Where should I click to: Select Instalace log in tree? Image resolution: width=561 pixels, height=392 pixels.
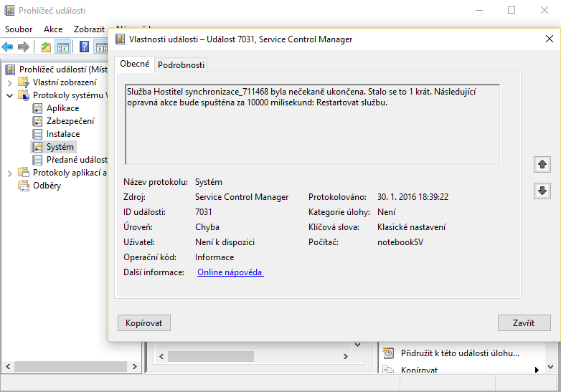(63, 134)
